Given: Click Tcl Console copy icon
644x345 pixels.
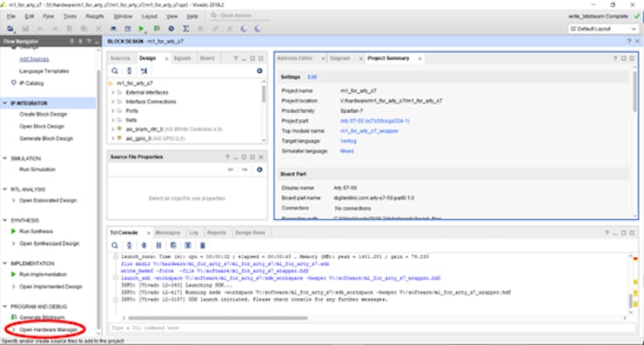Looking at the screenshot, I should click(173, 245).
